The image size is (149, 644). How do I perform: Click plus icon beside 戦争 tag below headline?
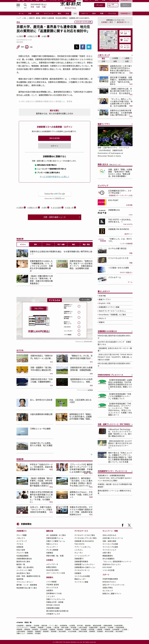point(48,36)
